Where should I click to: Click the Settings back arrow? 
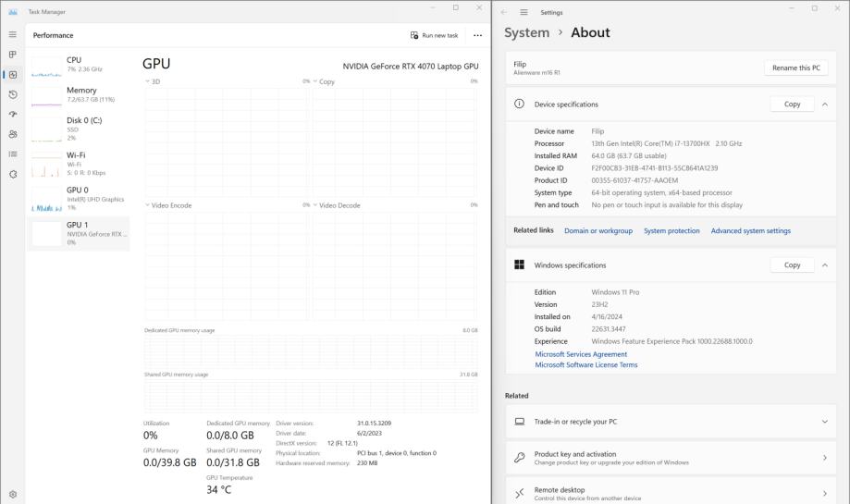tap(504, 12)
